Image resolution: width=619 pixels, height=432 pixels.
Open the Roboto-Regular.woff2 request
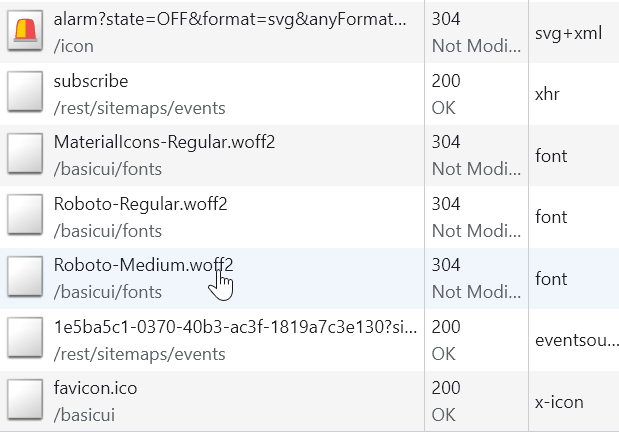(x=141, y=204)
